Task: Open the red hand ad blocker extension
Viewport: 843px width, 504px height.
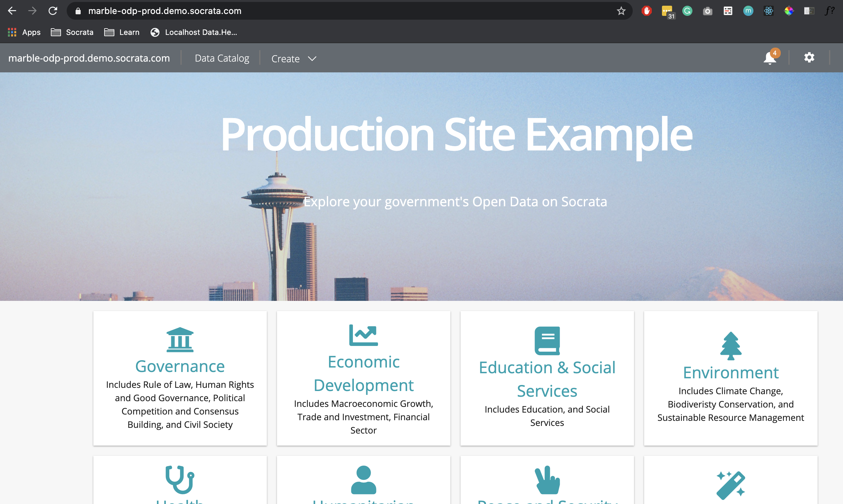Action: [646, 11]
